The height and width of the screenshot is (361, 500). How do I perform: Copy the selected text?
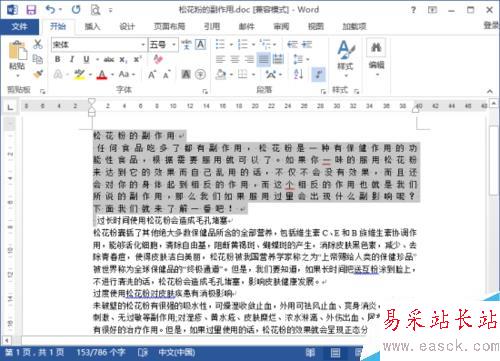[x=38, y=59]
